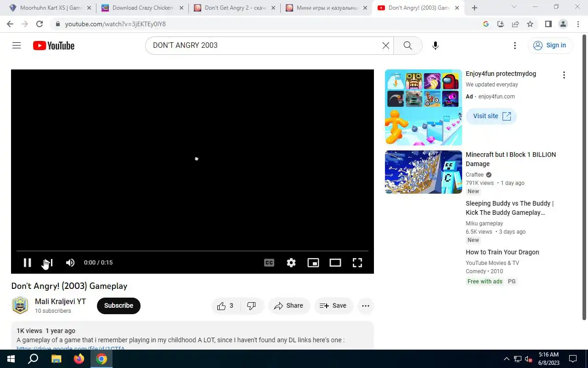View site information padlock
The image size is (588, 368).
pos(57,24)
